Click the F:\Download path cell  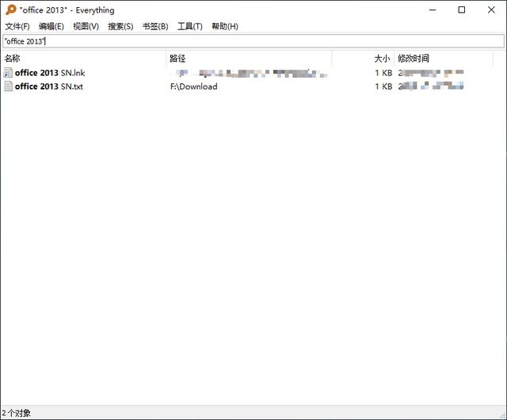click(x=193, y=86)
